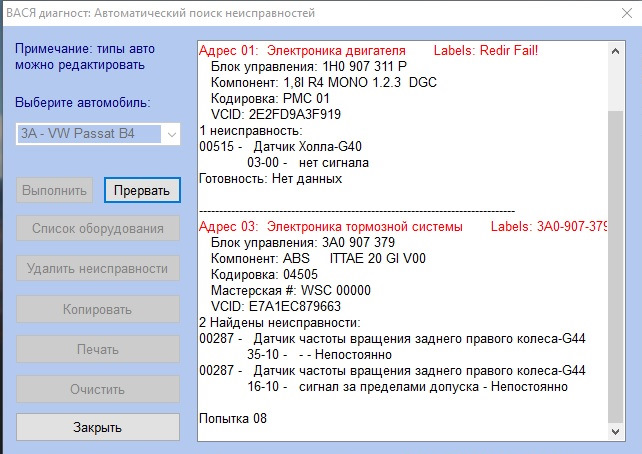Click the heading Адрес 03: Электроника тормозной системы
642x454 pixels.
(331, 226)
